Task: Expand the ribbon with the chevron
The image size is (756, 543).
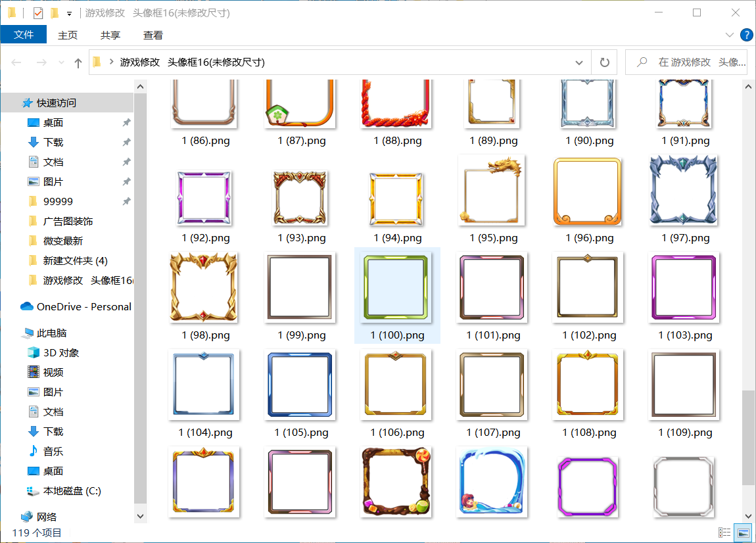Action: 730,35
